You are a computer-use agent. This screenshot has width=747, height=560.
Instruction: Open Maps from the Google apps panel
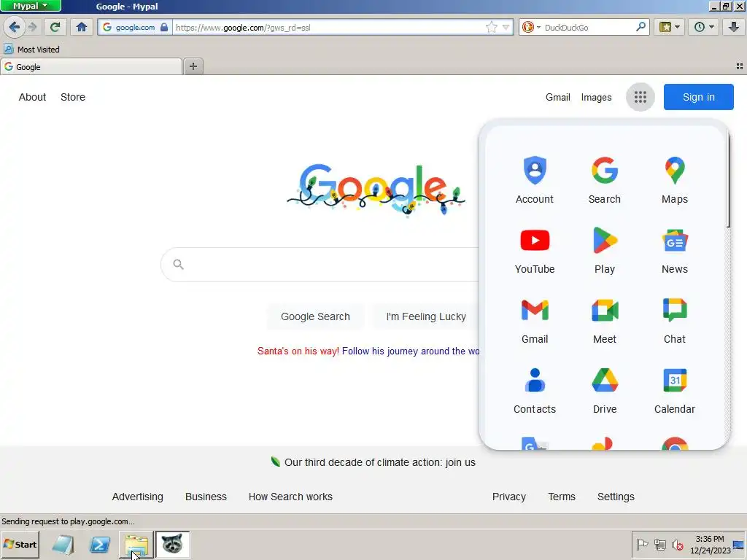(675, 180)
